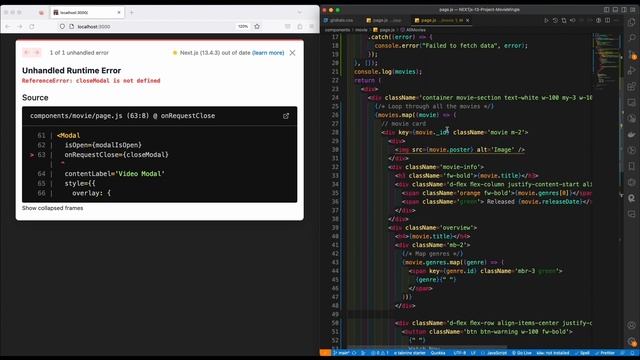Click 'tabnine starter' in the status bar
The image size is (640, 360).
tap(409, 353)
